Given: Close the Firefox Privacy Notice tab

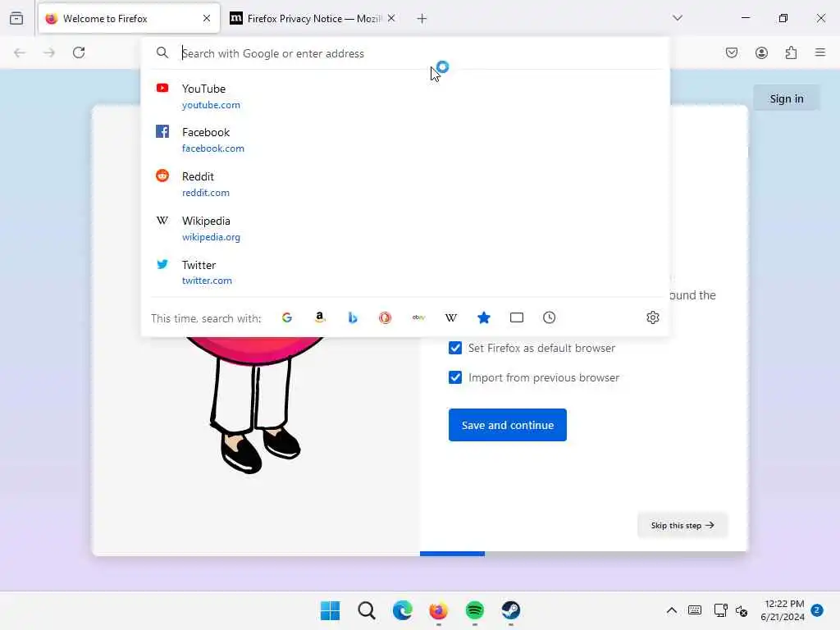Looking at the screenshot, I should point(391,18).
